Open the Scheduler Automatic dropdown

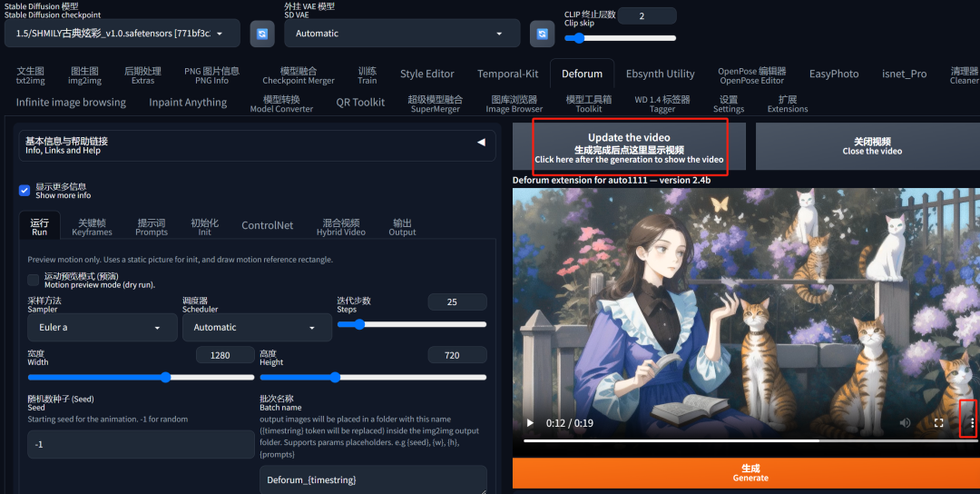(x=257, y=327)
